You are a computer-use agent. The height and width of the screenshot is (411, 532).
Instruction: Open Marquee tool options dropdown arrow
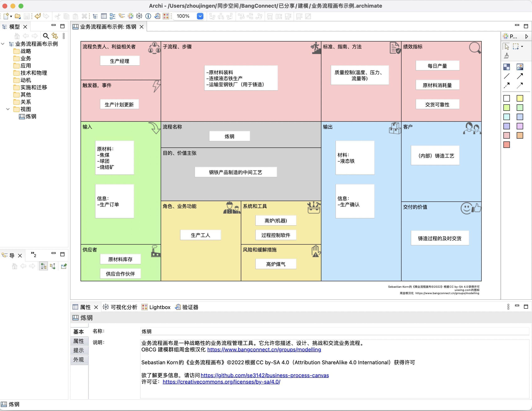522,47
